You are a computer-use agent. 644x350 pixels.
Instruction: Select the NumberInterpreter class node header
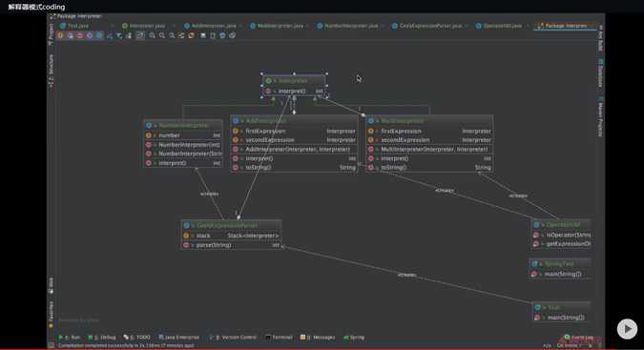183,125
